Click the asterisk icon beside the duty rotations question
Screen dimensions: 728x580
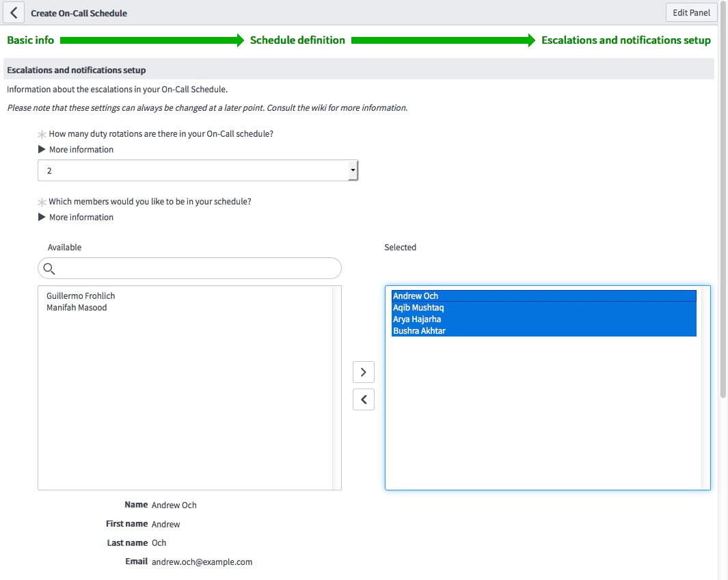(x=41, y=135)
